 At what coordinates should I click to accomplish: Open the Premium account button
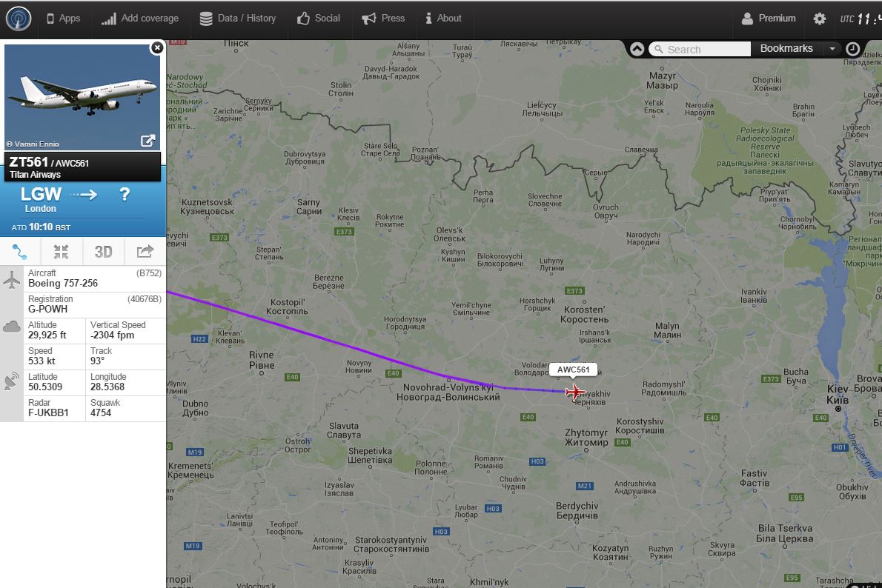769,19
